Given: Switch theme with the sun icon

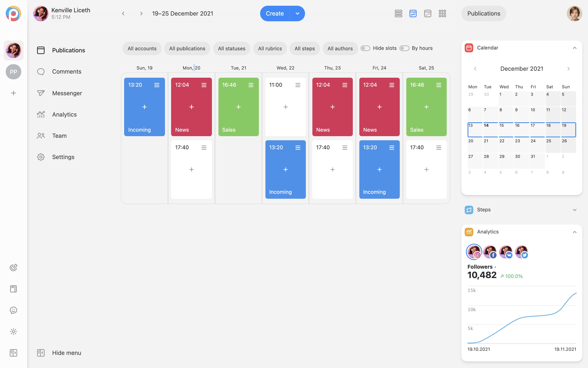Looking at the screenshot, I should 13,331.
